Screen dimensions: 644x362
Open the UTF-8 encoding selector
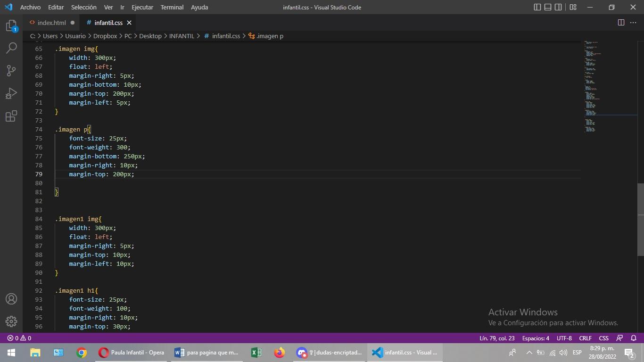point(564,338)
